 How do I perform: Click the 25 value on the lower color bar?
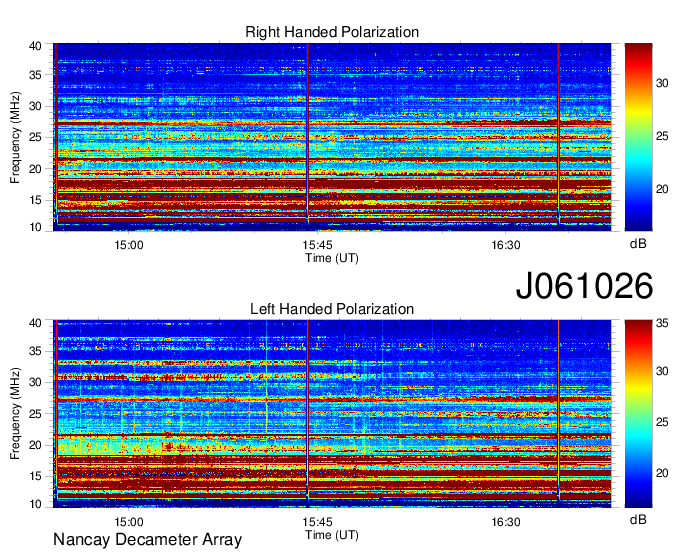tap(662, 421)
